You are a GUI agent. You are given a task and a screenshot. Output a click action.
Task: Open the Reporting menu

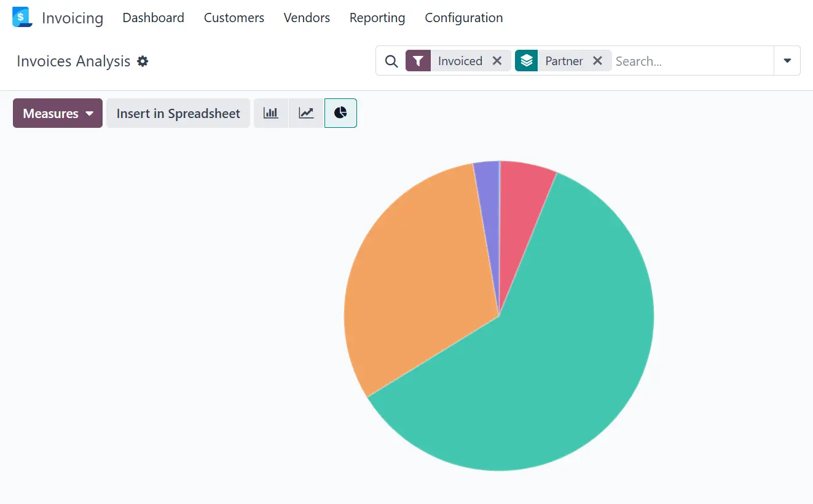(377, 18)
